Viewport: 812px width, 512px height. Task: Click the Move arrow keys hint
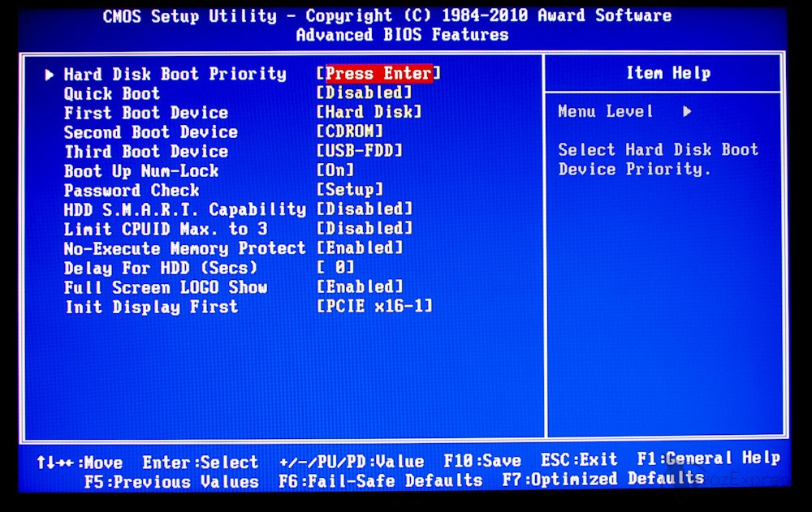point(80,463)
